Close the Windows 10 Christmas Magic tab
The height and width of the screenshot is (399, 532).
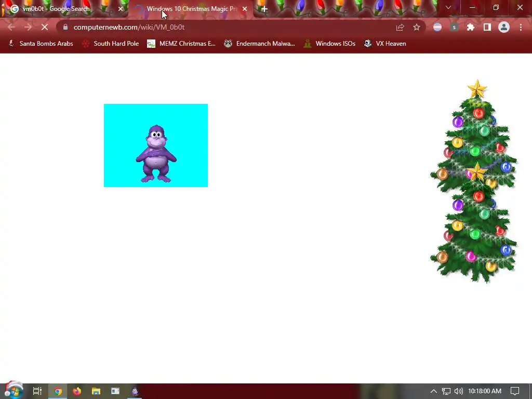(x=245, y=9)
